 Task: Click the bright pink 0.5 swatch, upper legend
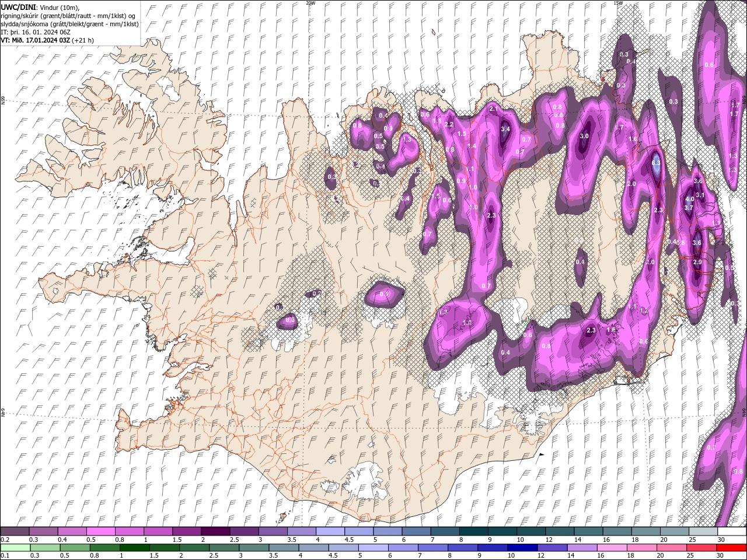click(100, 531)
